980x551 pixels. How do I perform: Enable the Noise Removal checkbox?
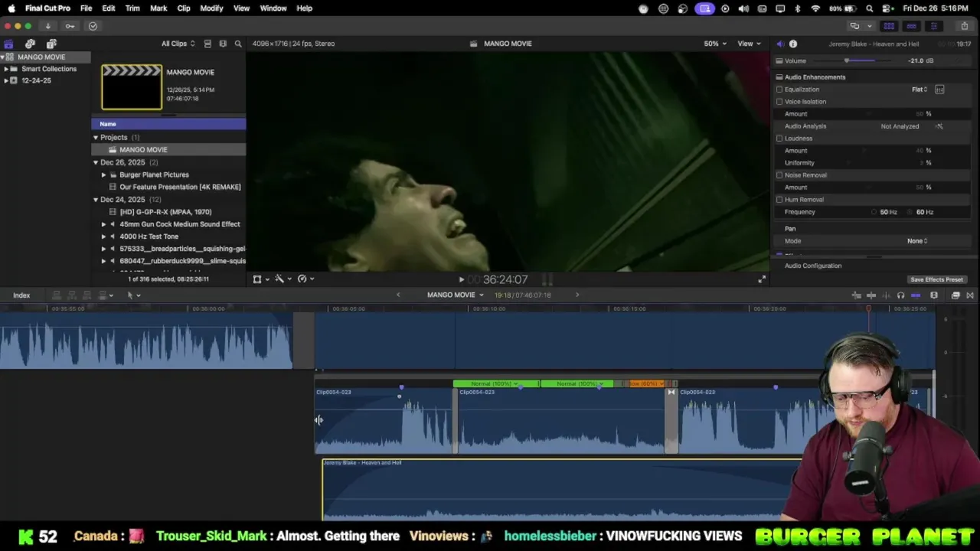pos(779,175)
